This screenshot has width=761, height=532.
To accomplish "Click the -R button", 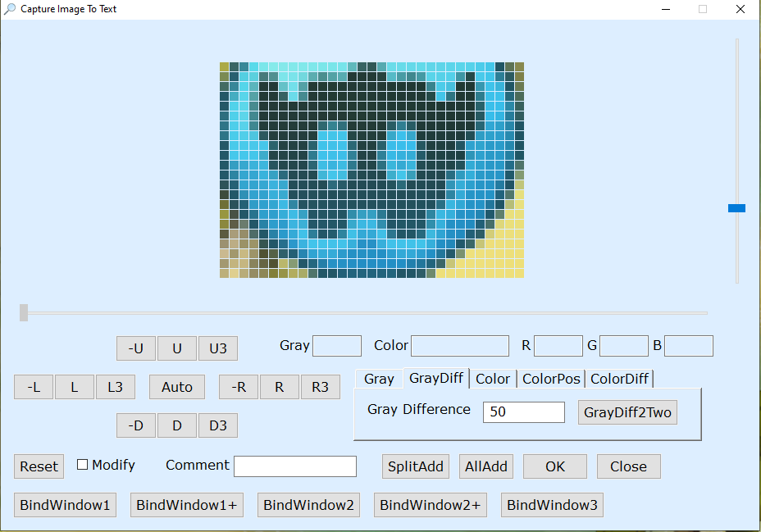I will (x=239, y=387).
